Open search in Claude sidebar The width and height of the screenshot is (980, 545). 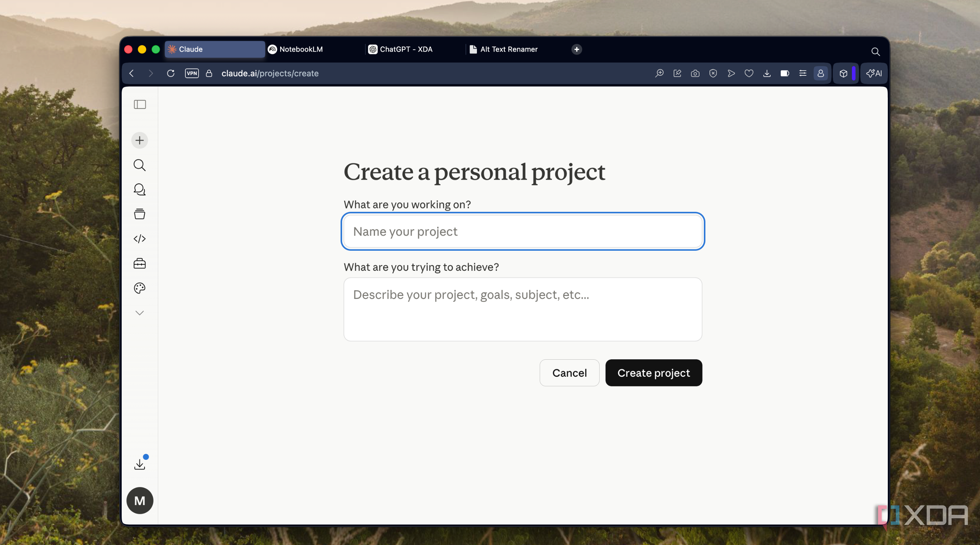click(x=140, y=165)
